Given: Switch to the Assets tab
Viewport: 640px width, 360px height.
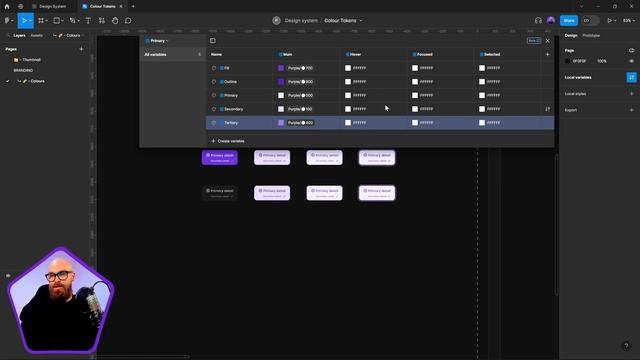Looking at the screenshot, I should click(36, 36).
